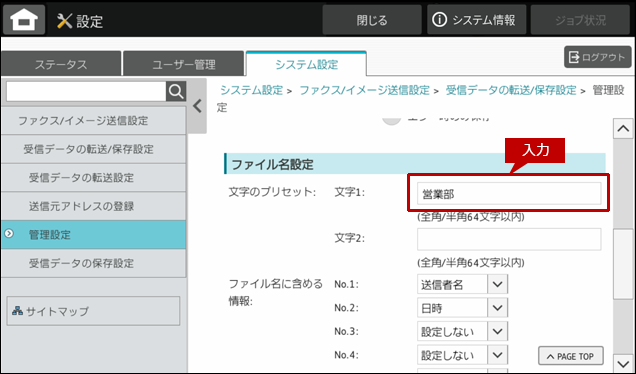This screenshot has width=636, height=374.
Task: Open the No.1 送信者名 dropdown
Action: click(x=462, y=284)
